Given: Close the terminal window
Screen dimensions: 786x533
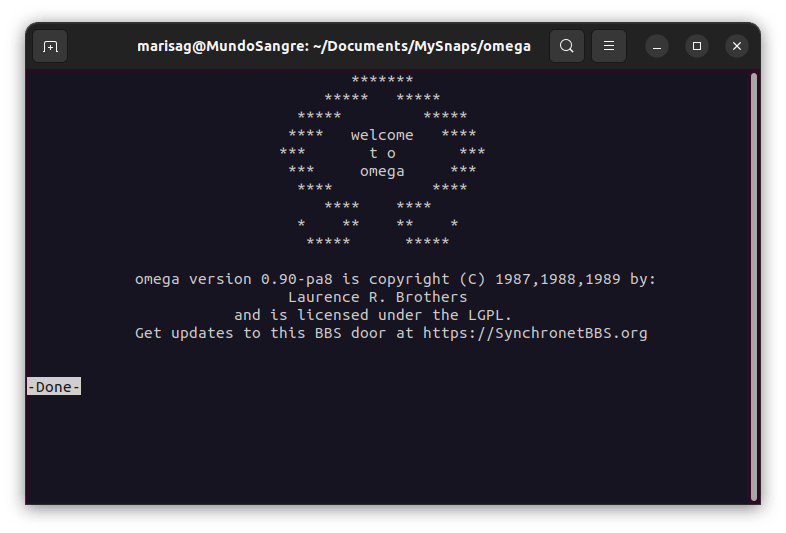Looking at the screenshot, I should tap(737, 46).
